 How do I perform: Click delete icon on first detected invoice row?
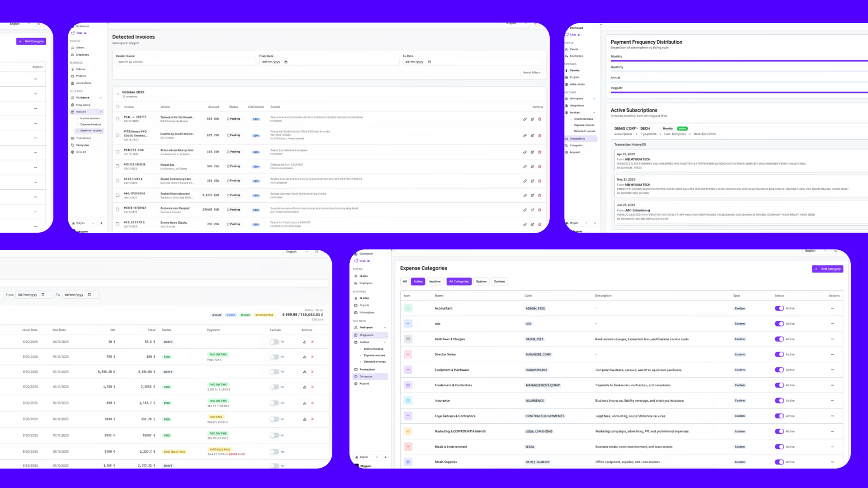[x=539, y=119]
